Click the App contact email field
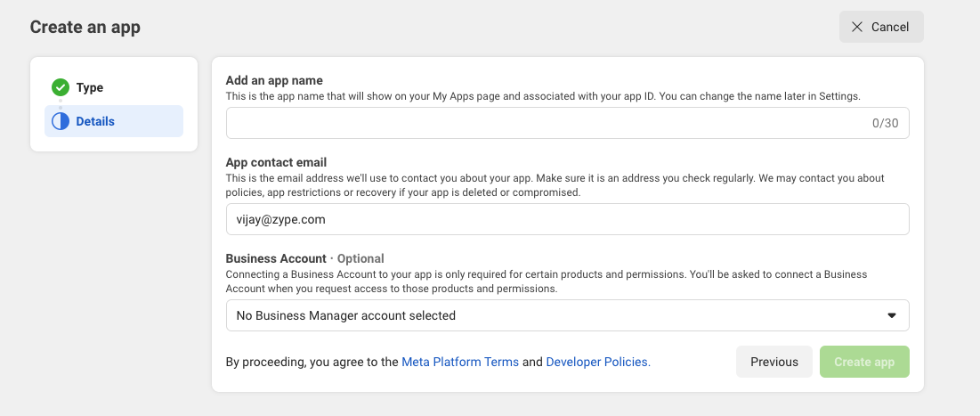The width and height of the screenshot is (980, 416). coord(568,219)
